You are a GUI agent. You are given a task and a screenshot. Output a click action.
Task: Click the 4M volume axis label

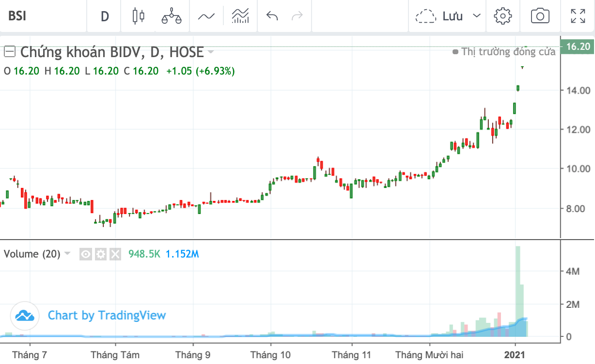tap(574, 272)
